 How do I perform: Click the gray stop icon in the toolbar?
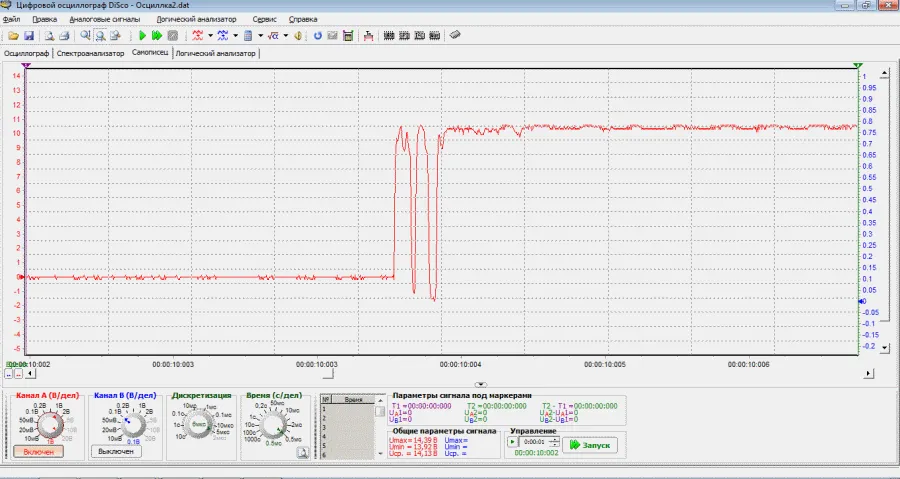pos(172,36)
